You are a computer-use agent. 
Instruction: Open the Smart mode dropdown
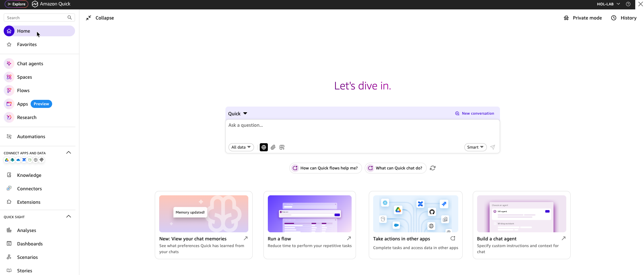(x=475, y=147)
